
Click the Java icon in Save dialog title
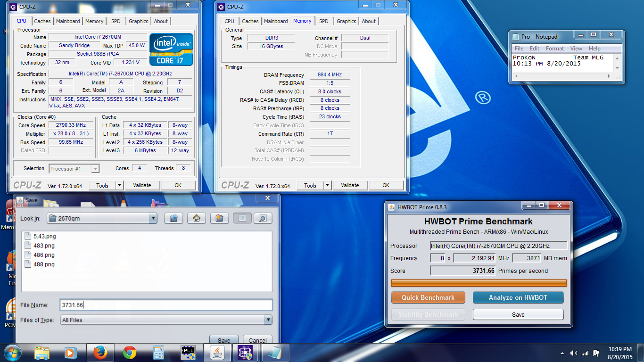20,200
